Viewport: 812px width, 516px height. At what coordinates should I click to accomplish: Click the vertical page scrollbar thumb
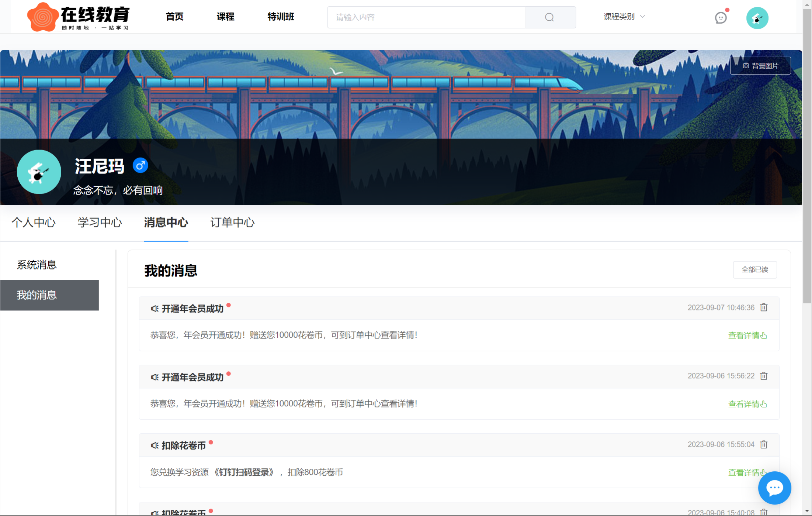tap(807, 155)
